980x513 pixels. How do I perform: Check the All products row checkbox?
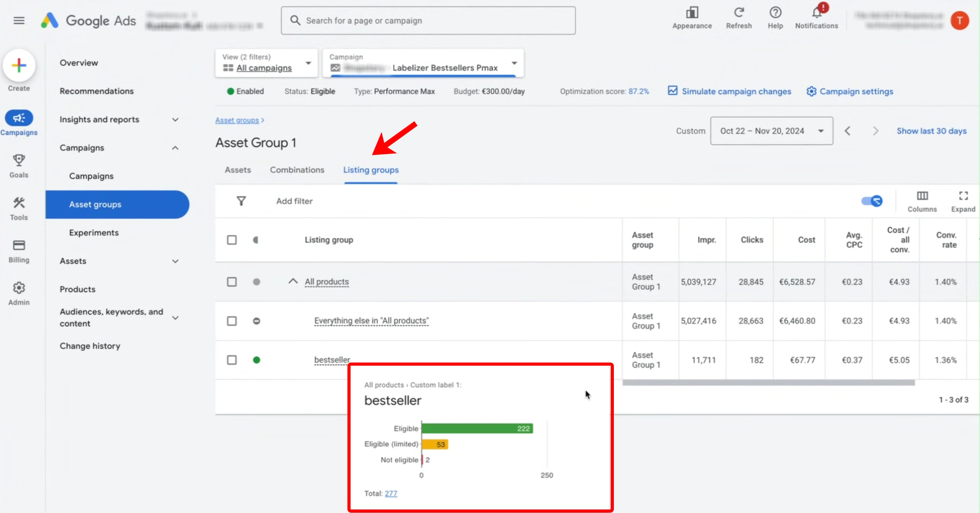pyautogui.click(x=232, y=282)
